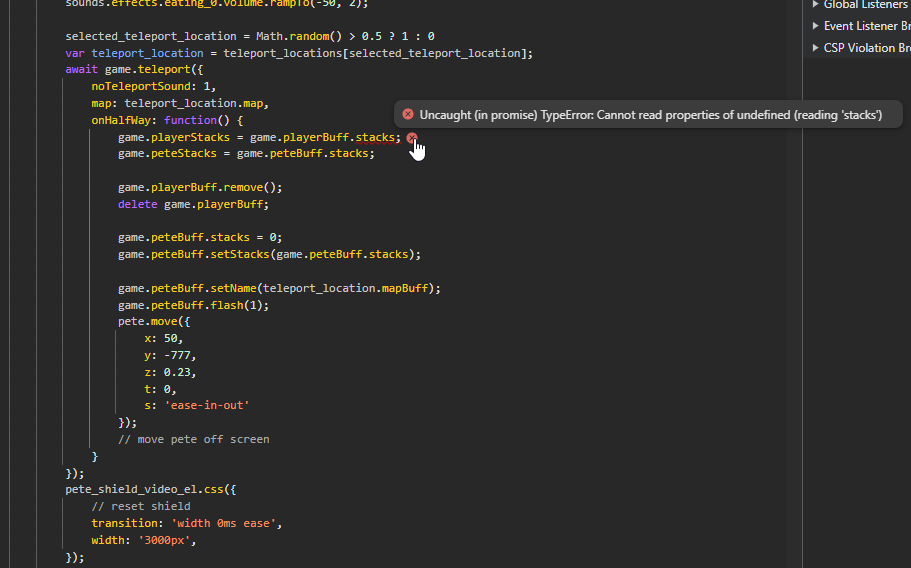
Task: Click the "transition: 'width 0ms ease'," line
Action: [x=186, y=523]
